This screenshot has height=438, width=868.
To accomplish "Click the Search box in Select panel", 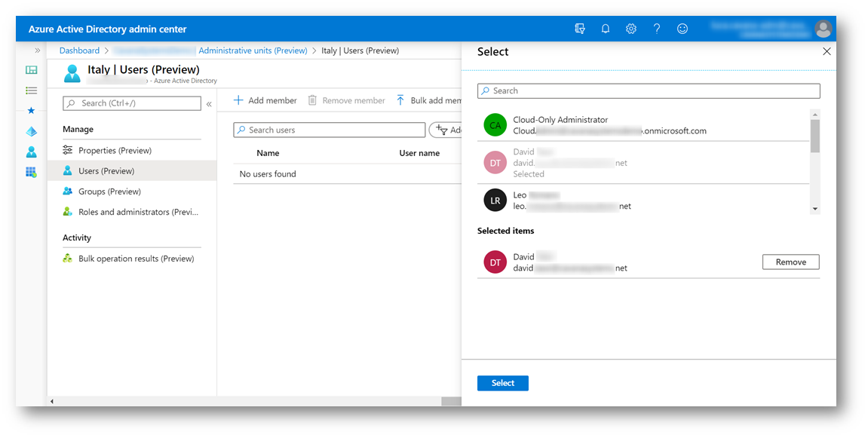I will [x=649, y=90].
